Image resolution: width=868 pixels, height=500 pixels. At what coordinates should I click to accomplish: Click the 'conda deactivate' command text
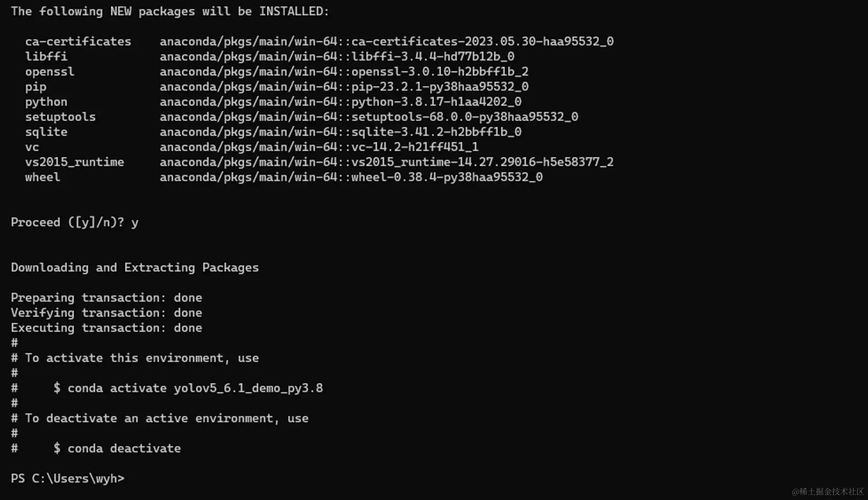124,448
